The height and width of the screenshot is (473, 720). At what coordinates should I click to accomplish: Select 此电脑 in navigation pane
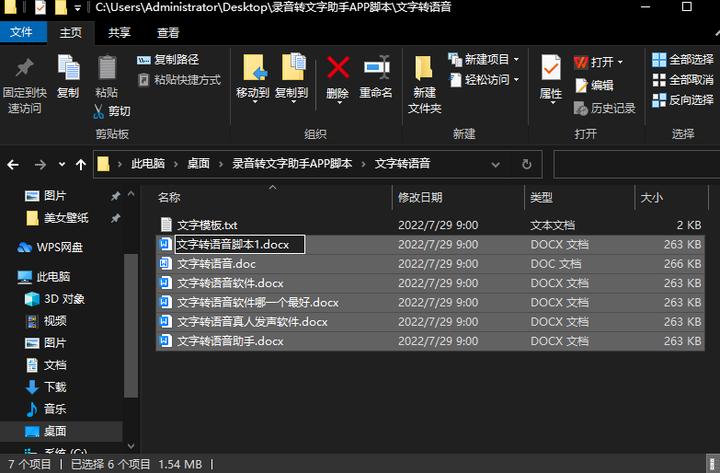point(44,276)
